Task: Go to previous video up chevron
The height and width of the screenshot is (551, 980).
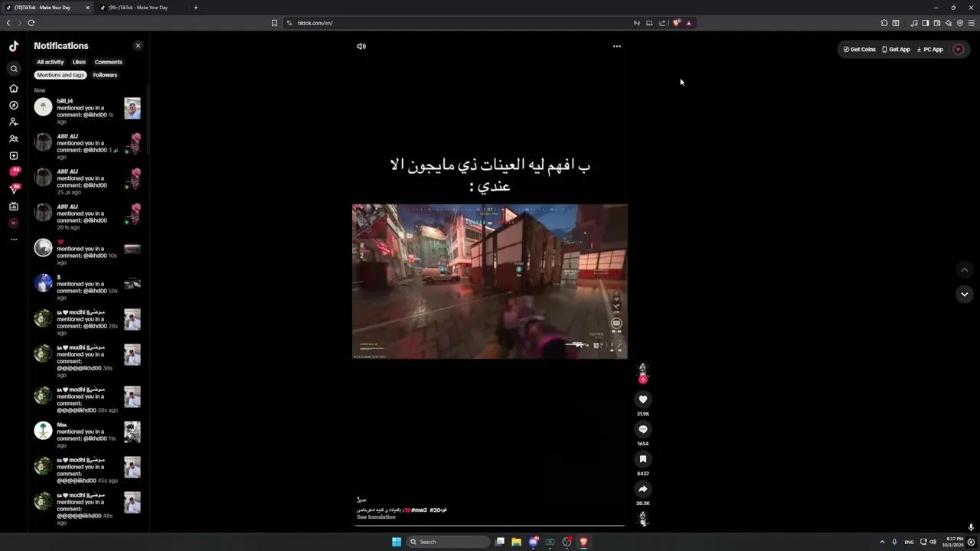Action: (x=965, y=269)
